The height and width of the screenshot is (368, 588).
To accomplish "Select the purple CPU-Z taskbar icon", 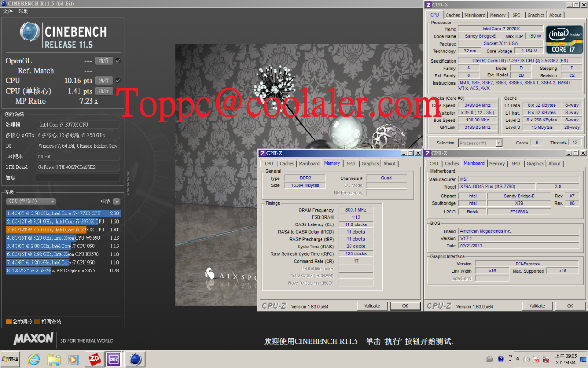I will (113, 359).
